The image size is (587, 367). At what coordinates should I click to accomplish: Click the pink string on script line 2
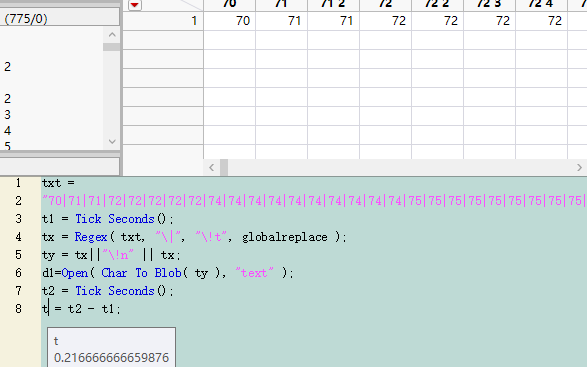pyautogui.click(x=314, y=201)
